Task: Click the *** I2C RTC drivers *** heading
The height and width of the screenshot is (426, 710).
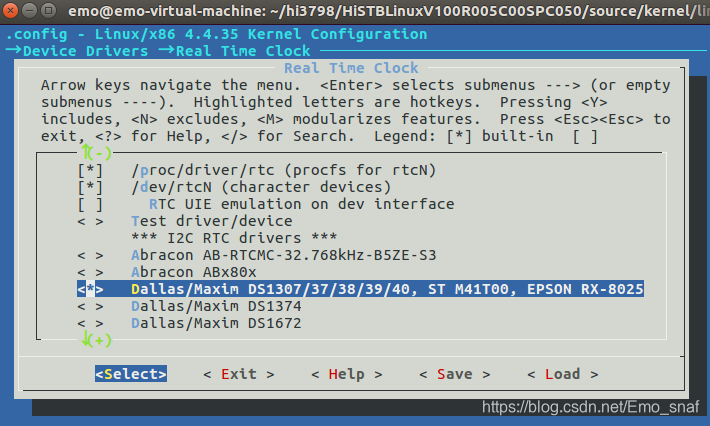Action: tap(234, 238)
